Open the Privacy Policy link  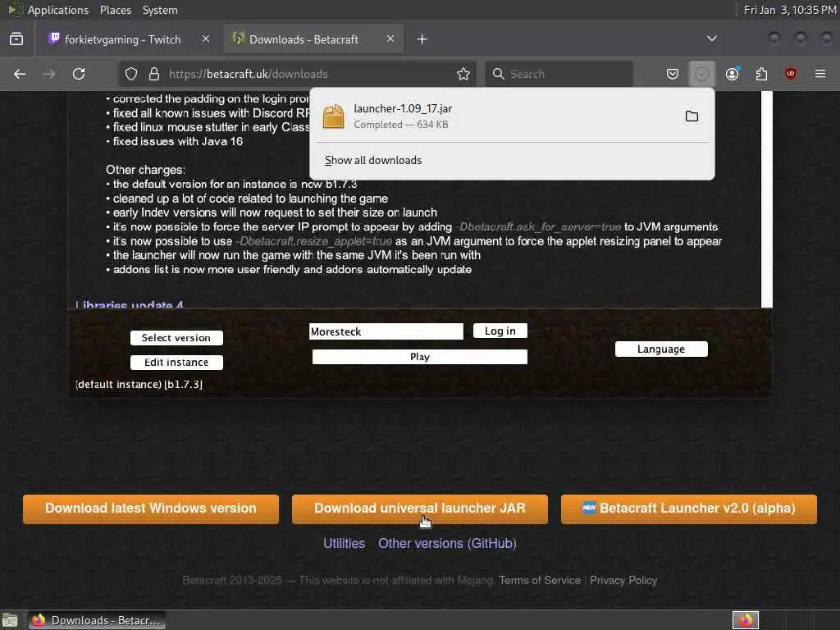(x=623, y=580)
